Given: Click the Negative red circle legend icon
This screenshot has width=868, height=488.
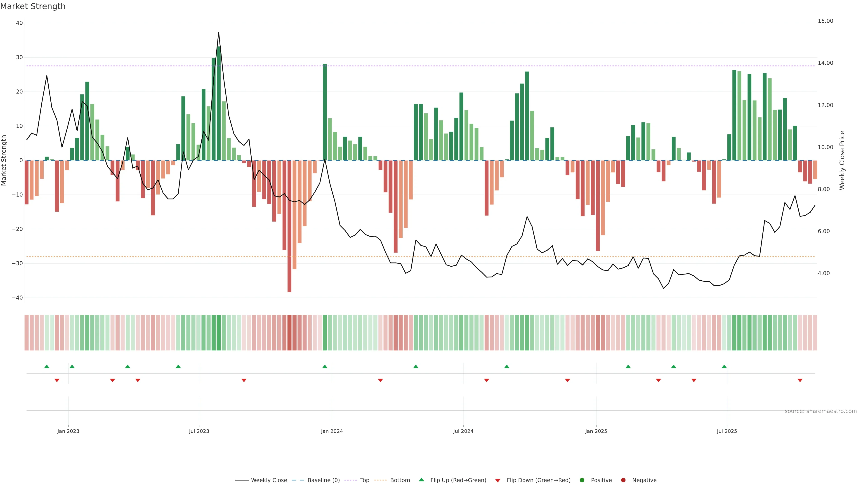Looking at the screenshot, I should coord(623,480).
